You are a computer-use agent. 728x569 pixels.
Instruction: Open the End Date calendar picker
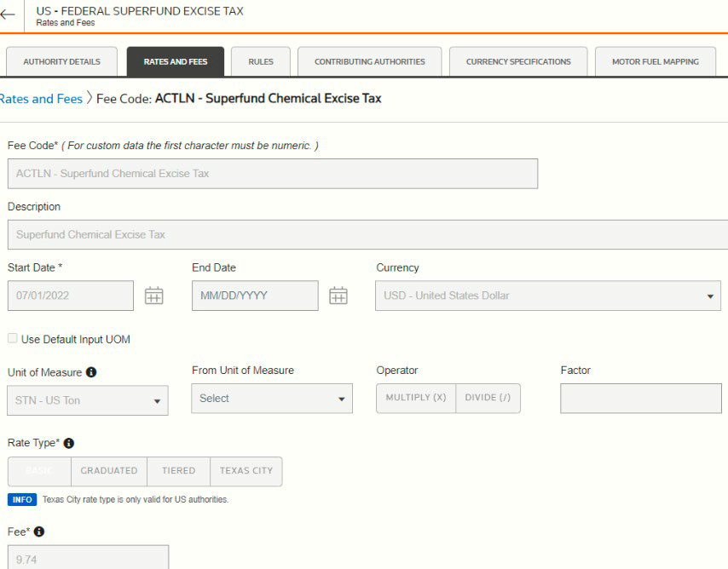(338, 296)
